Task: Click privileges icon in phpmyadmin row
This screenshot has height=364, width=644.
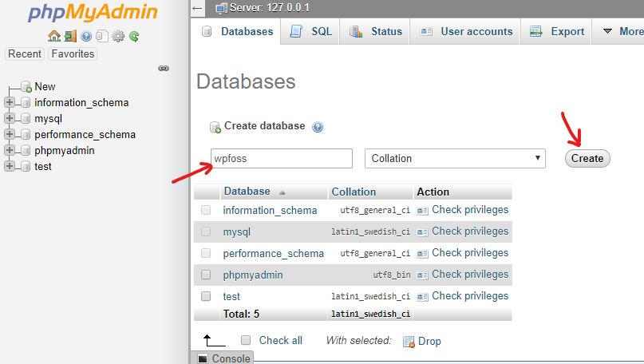Action: (x=422, y=275)
